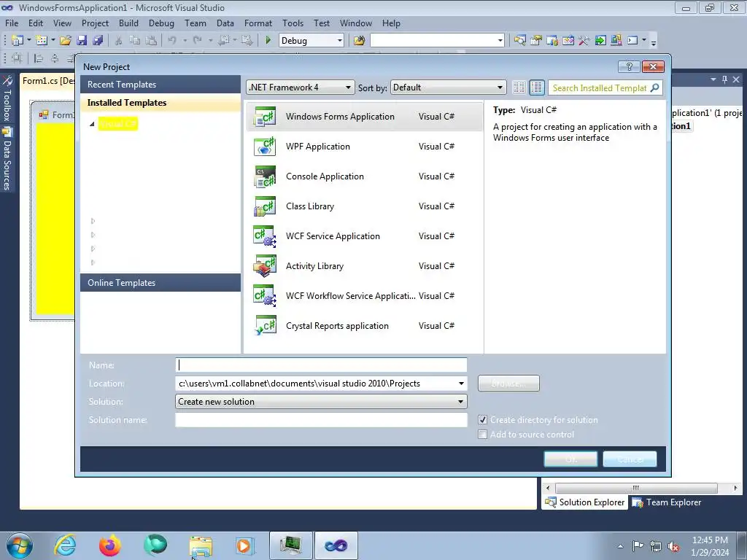Open the Recent Templates section

coord(160,85)
